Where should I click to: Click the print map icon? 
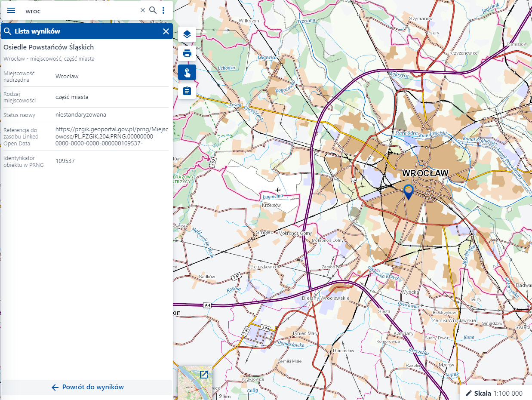tap(187, 53)
